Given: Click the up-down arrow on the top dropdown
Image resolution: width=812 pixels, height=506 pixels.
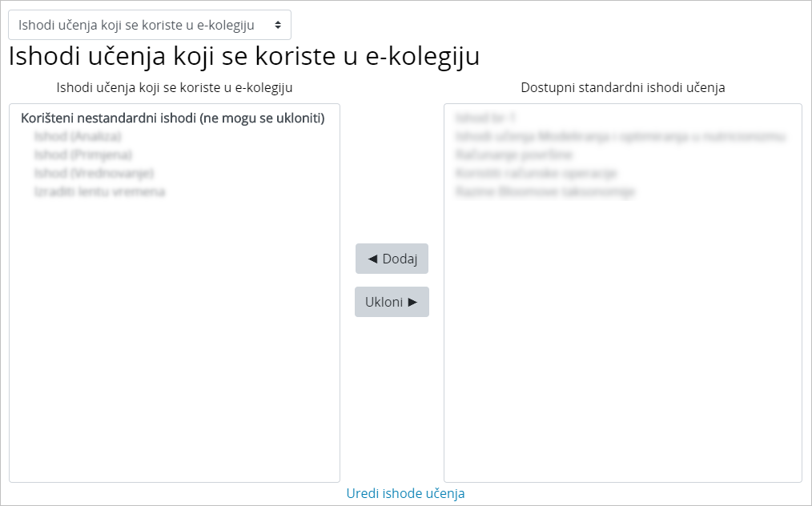Looking at the screenshot, I should pos(277,25).
